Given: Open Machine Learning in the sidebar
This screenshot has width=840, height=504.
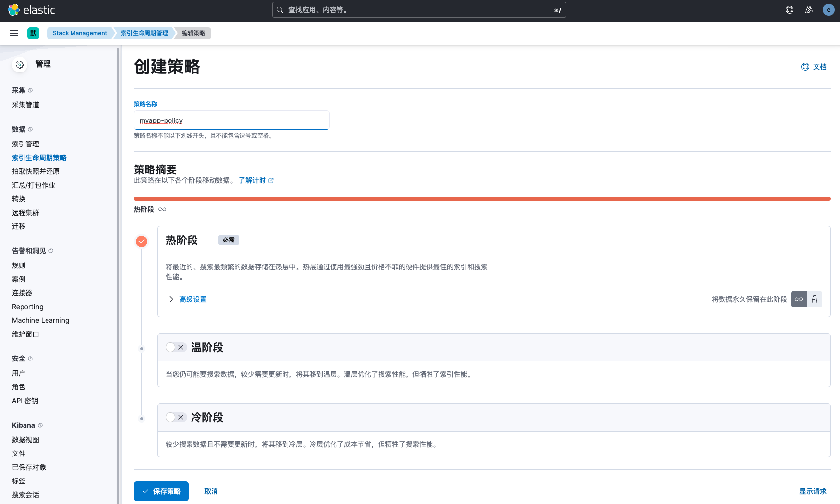Looking at the screenshot, I should point(41,320).
